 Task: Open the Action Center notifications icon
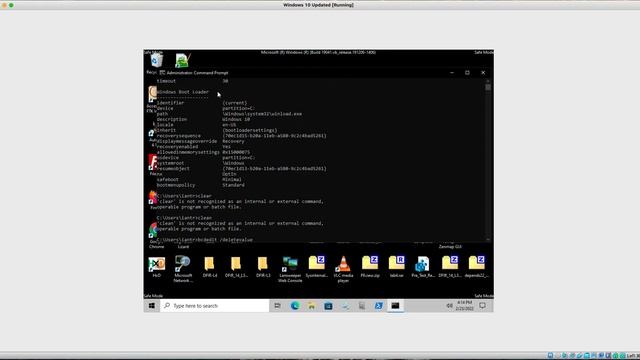pos(482,305)
